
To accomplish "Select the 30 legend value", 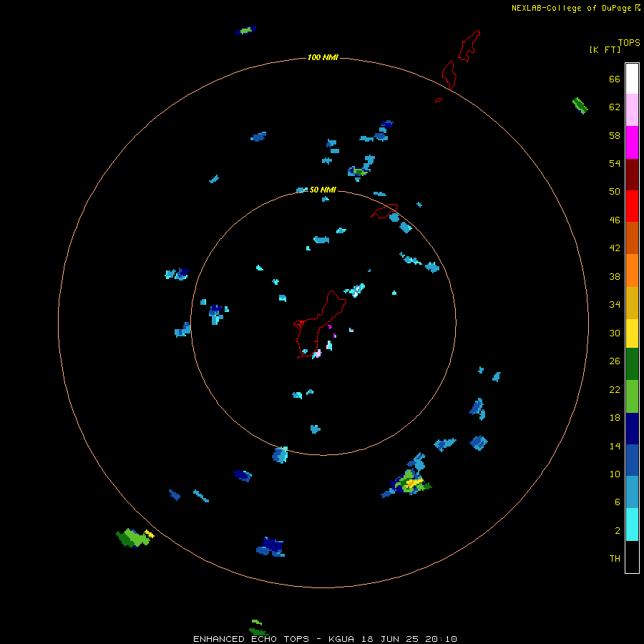I will click(x=615, y=333).
